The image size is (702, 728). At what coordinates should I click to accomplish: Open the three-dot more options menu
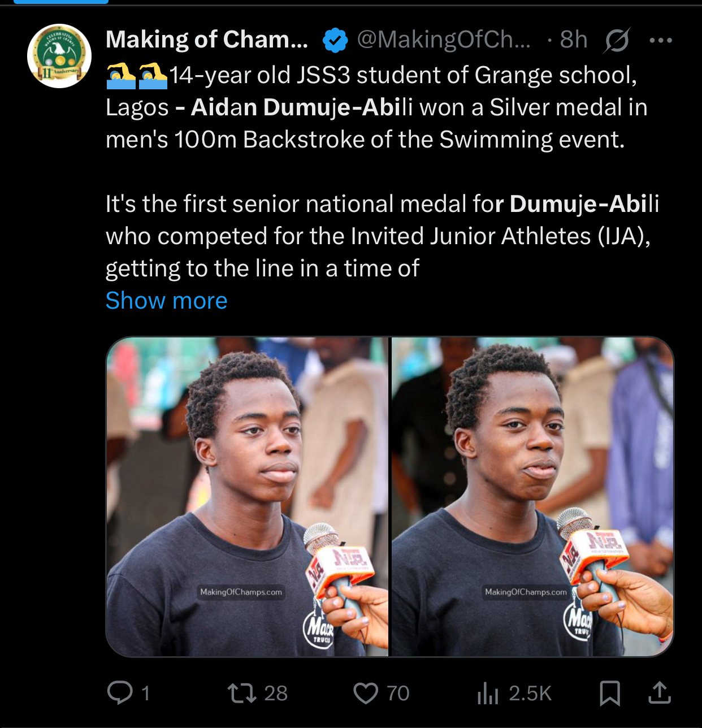click(661, 41)
